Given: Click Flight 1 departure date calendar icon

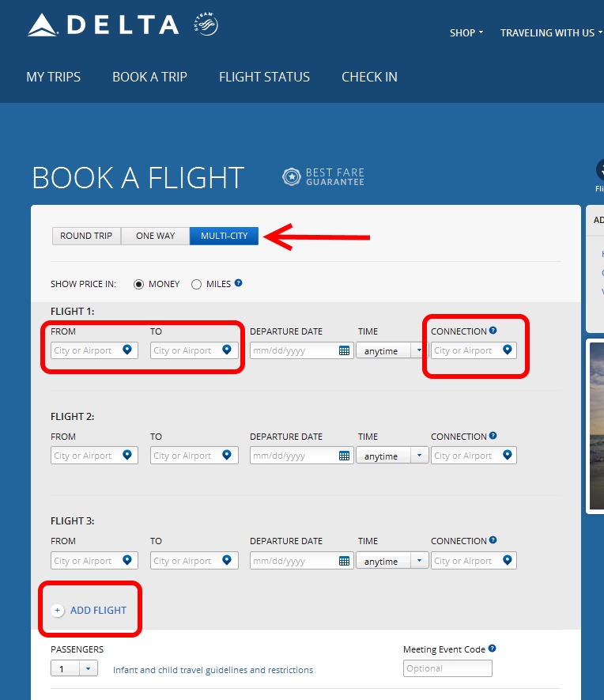Looking at the screenshot, I should pyautogui.click(x=345, y=350).
